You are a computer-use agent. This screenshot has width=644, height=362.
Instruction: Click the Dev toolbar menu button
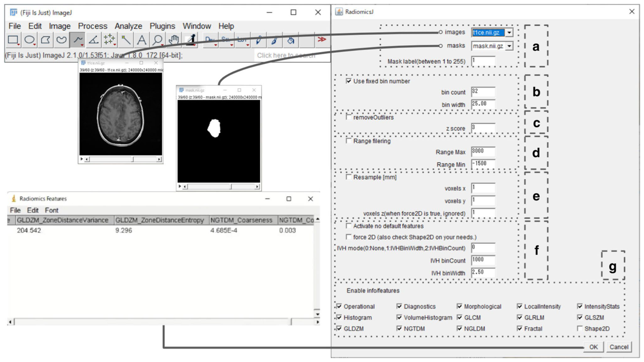(210, 40)
